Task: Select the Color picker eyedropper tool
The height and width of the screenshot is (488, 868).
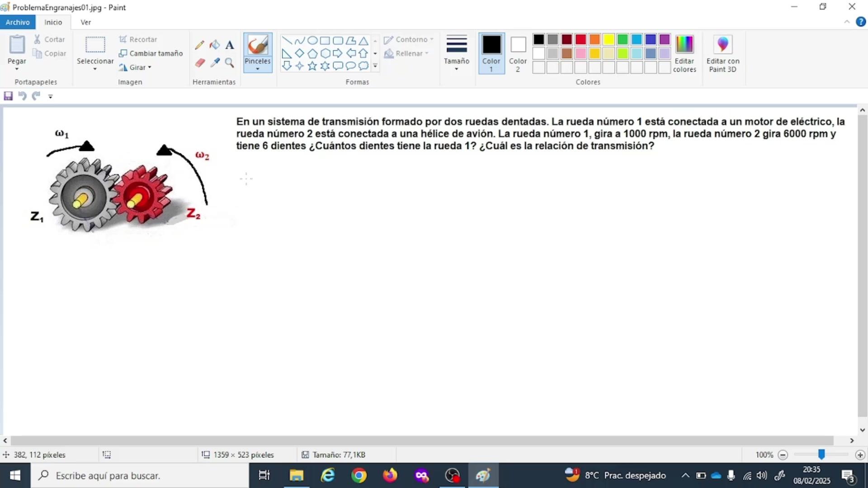Action: click(215, 63)
